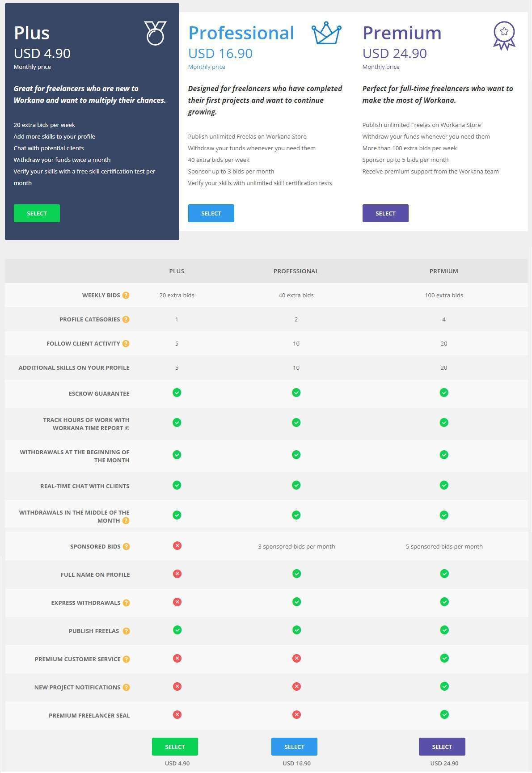This screenshot has width=532, height=773.
Task: Select Professional plan using top blue button
Action: (x=211, y=213)
